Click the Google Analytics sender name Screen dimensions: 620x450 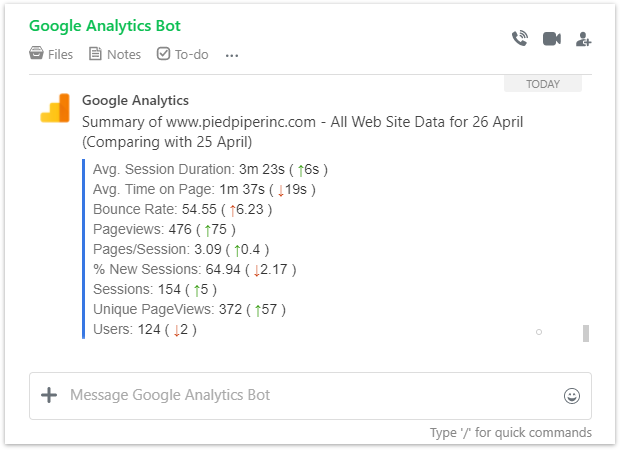(135, 100)
